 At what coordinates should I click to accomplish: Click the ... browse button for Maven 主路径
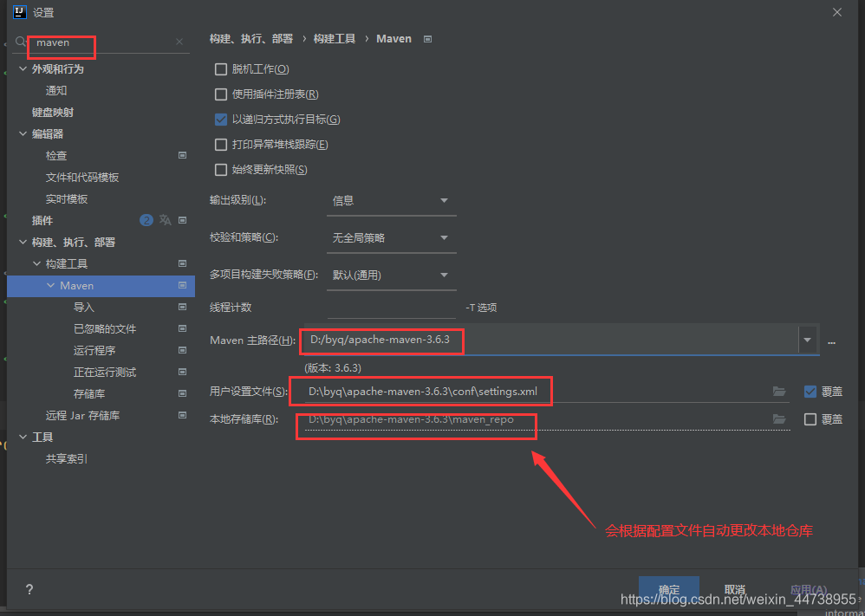pos(831,341)
